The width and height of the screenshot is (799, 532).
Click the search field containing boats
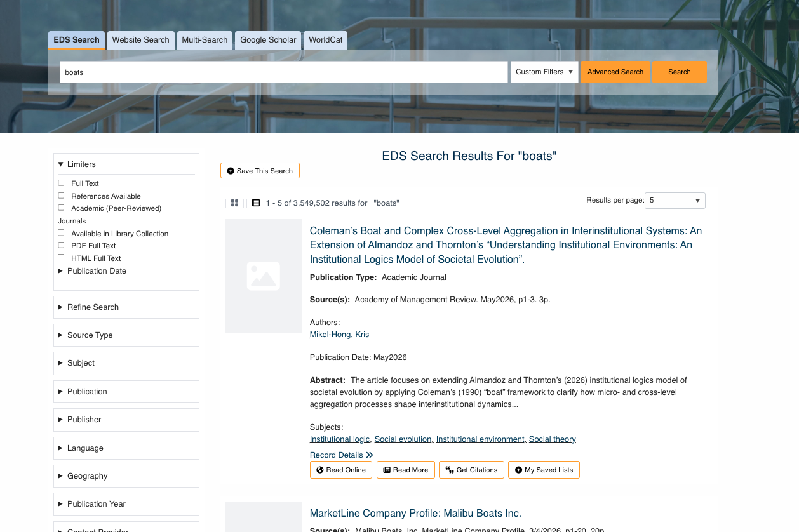[284, 72]
